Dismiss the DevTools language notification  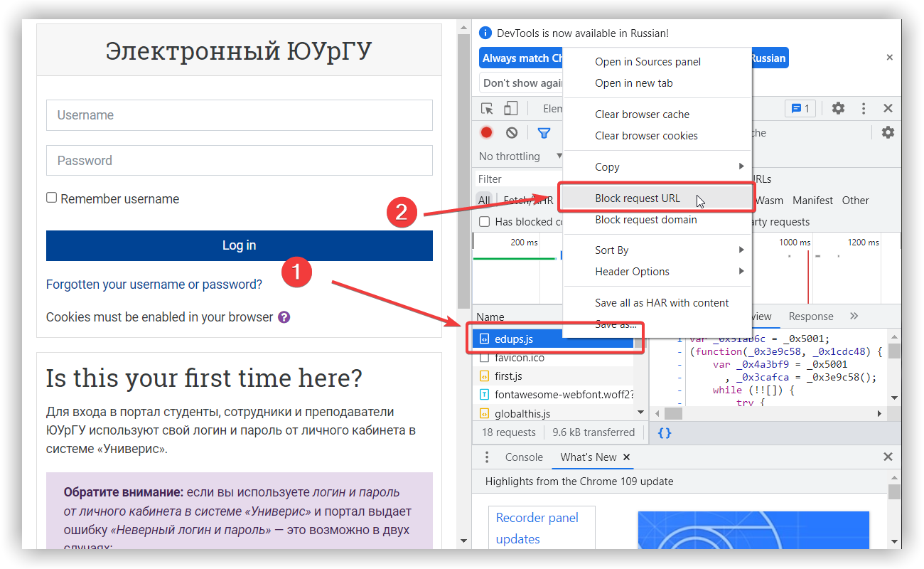point(889,57)
